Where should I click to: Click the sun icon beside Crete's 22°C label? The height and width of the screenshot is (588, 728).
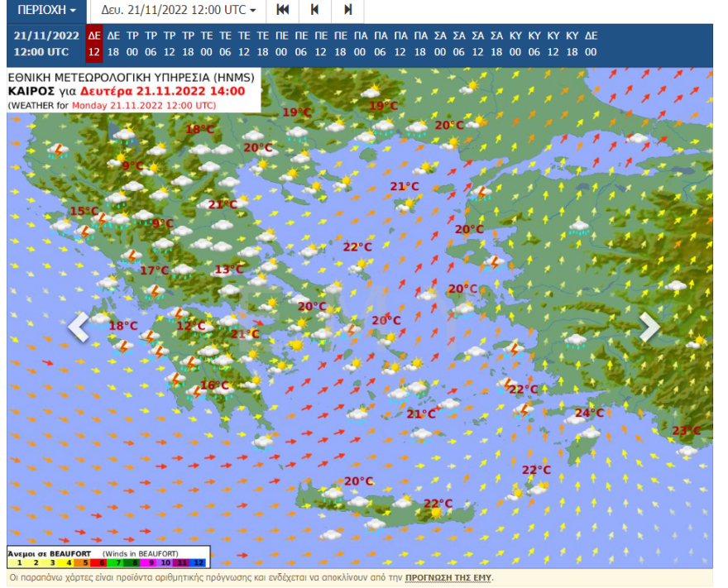434,514
